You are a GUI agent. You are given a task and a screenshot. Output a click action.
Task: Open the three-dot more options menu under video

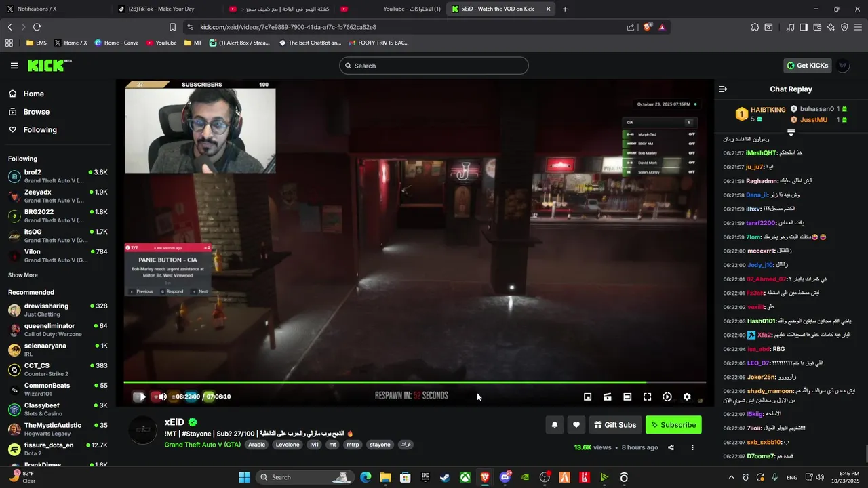692,447
